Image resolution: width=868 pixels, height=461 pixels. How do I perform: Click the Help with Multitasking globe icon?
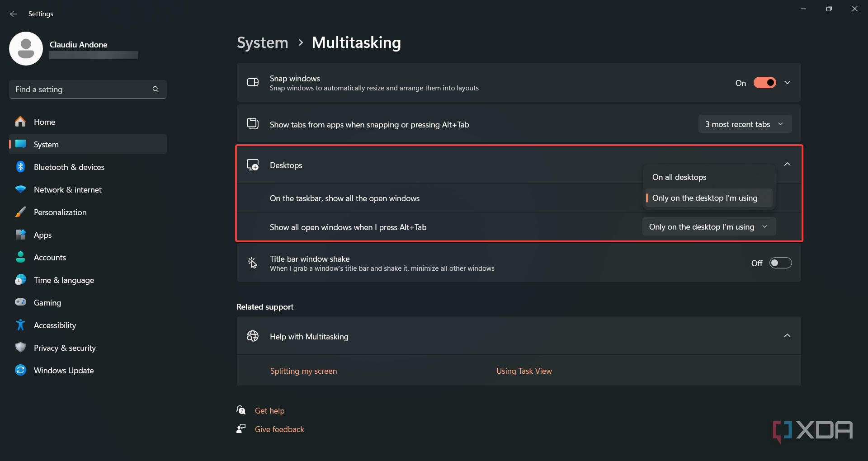pos(253,336)
